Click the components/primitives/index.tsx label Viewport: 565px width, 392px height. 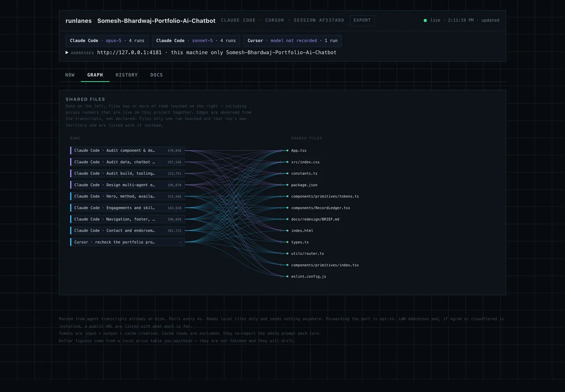pos(325,265)
